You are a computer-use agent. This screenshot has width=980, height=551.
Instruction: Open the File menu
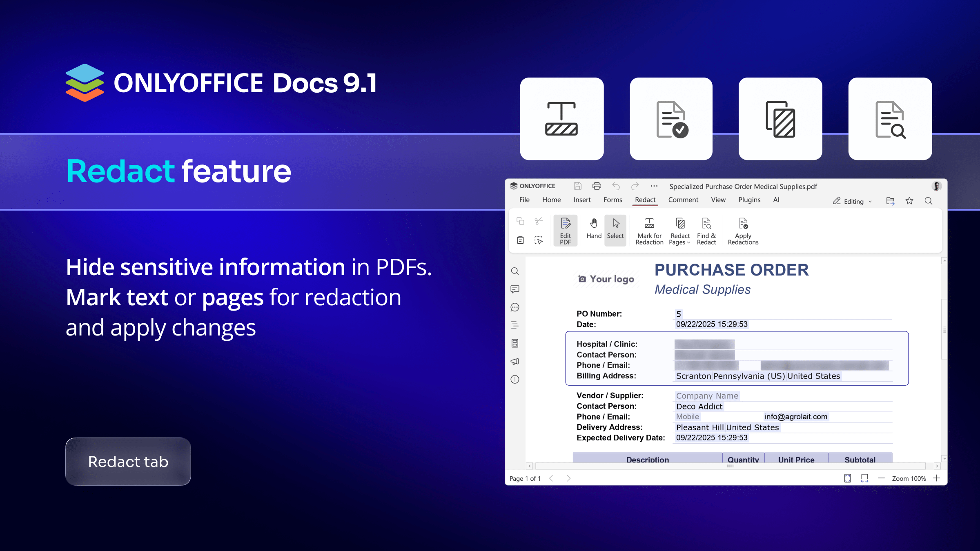point(524,200)
